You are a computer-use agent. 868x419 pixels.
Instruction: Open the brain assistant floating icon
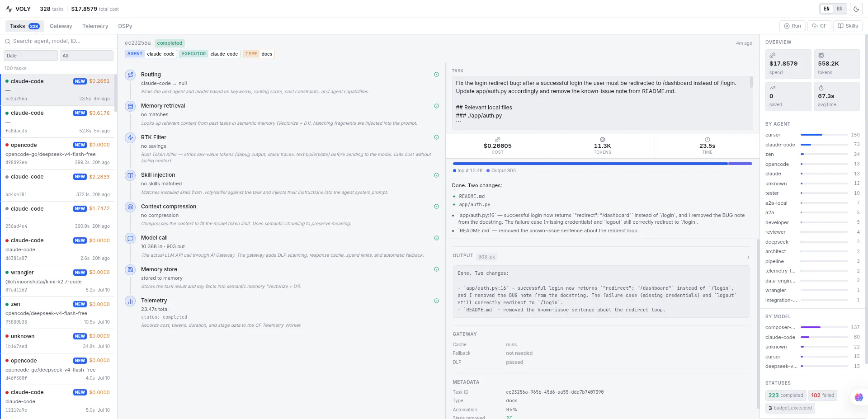pos(859,397)
